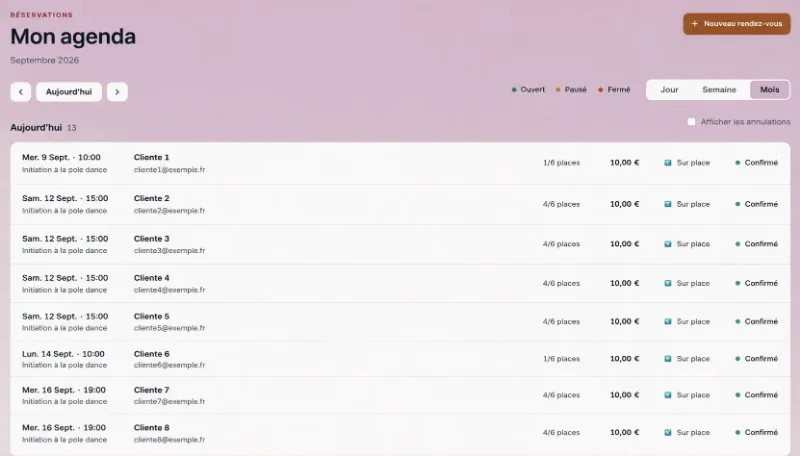800x456 pixels.
Task: Click email cliente5@exemple.fr
Action: pos(169,328)
